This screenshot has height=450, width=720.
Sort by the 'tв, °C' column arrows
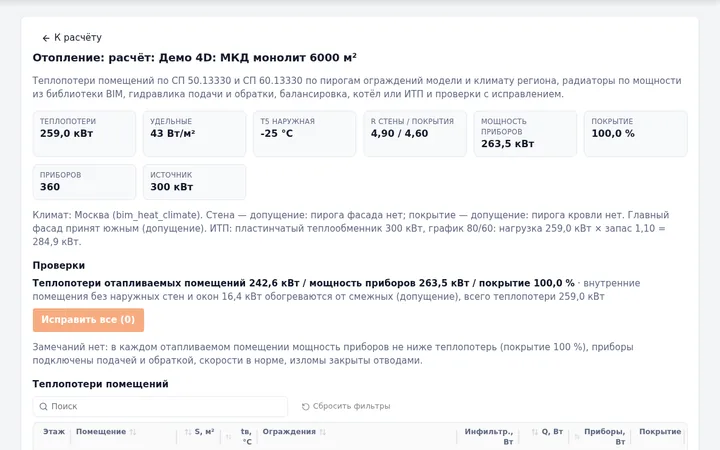[x=229, y=437]
